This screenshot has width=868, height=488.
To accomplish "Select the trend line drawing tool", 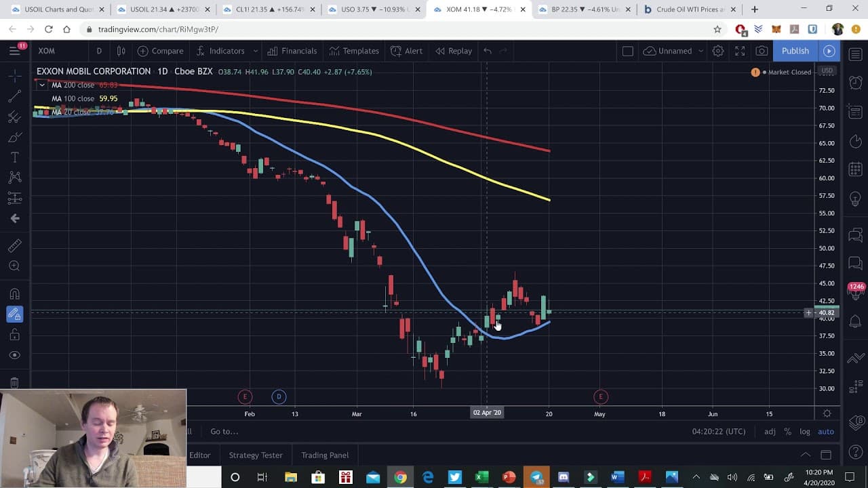I will point(14,97).
